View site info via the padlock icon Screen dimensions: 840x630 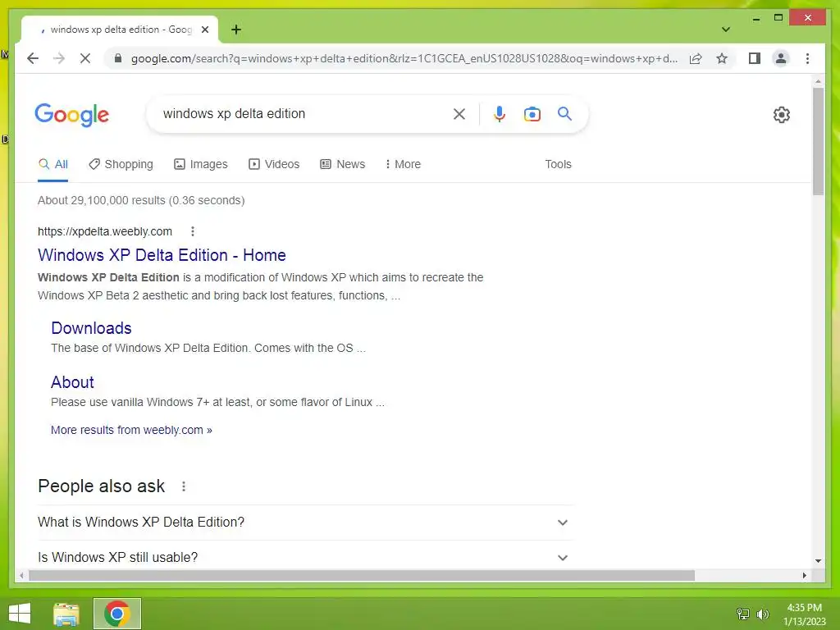(x=118, y=58)
